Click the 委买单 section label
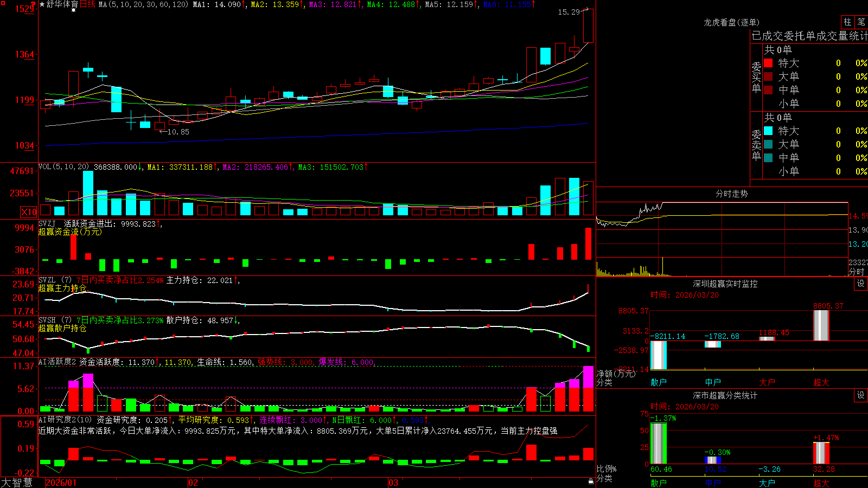 (756, 77)
